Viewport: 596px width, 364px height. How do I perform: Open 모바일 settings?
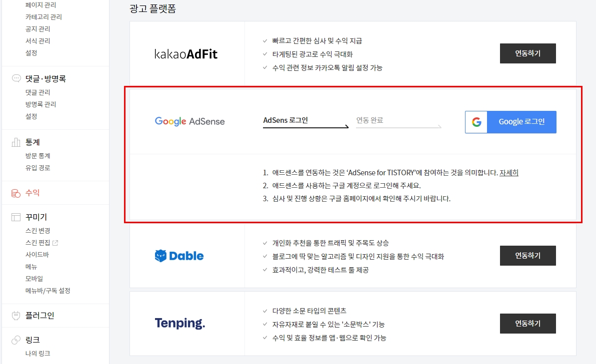[34, 279]
